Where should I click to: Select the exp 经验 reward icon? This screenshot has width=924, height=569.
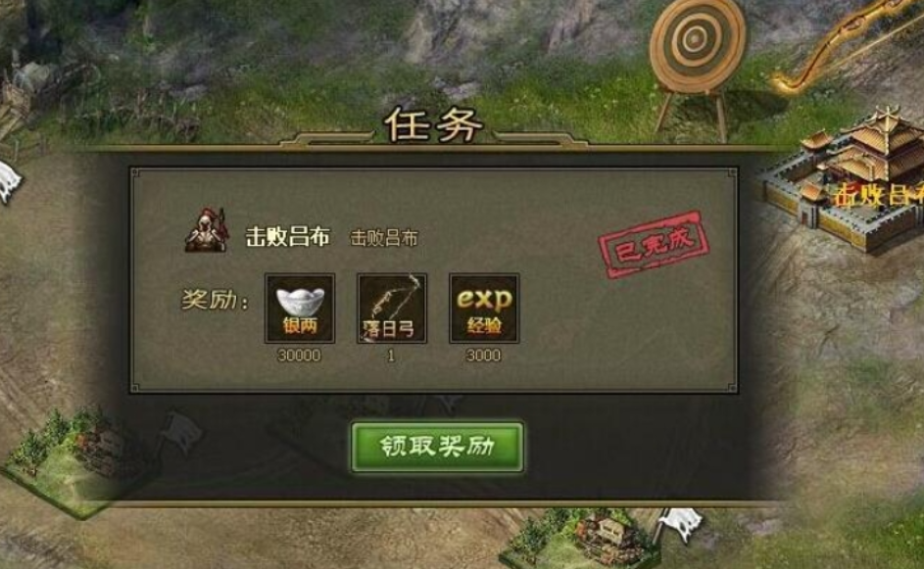(x=484, y=308)
